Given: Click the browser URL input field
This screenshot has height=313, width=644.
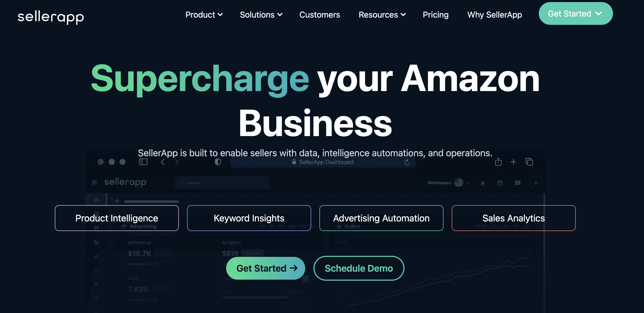Looking at the screenshot, I should click(x=322, y=162).
